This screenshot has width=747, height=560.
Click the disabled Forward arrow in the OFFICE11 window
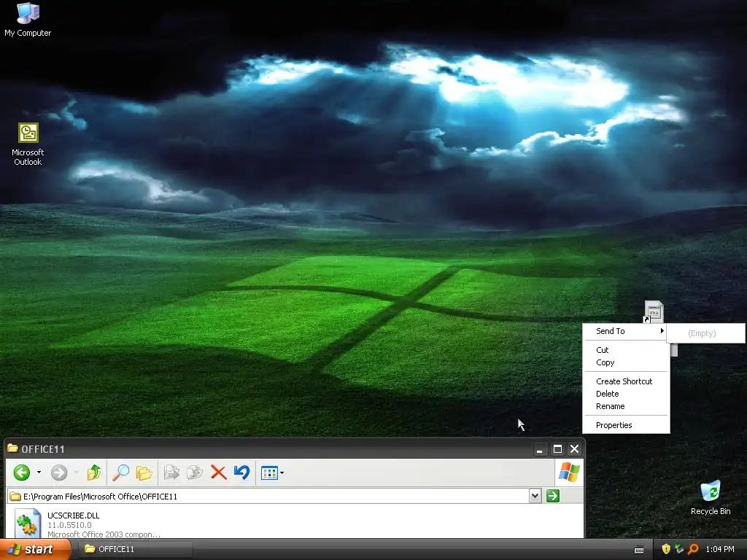[59, 472]
